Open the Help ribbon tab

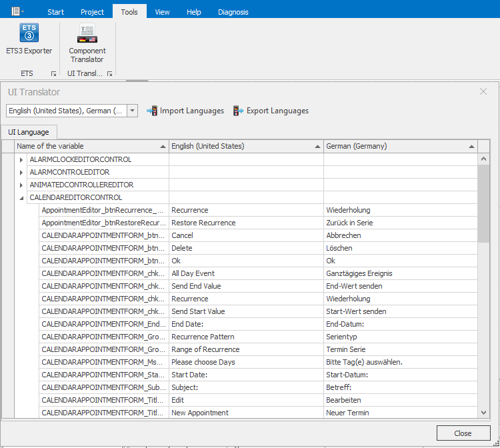coord(193,12)
